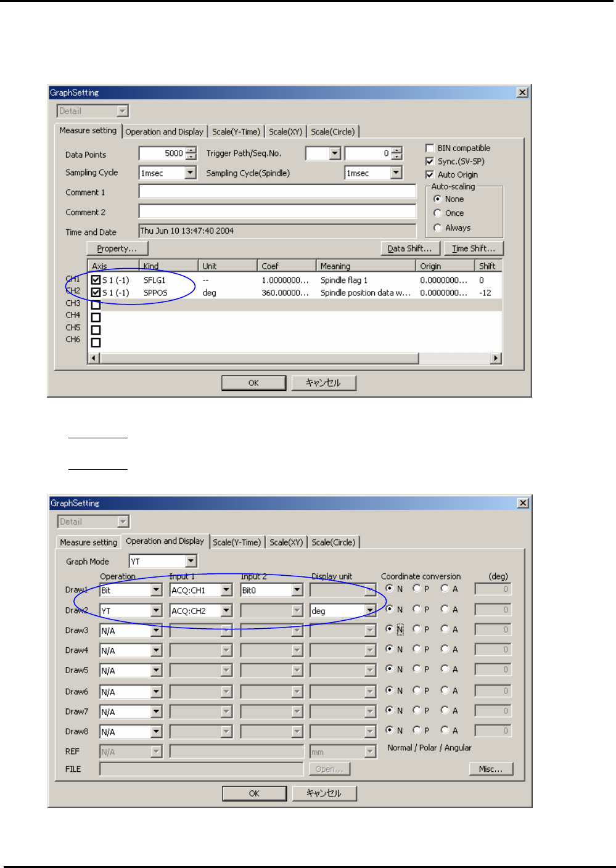Switch to the unselected Measure setting tab
The height and width of the screenshot is (868, 616).
tap(88, 542)
